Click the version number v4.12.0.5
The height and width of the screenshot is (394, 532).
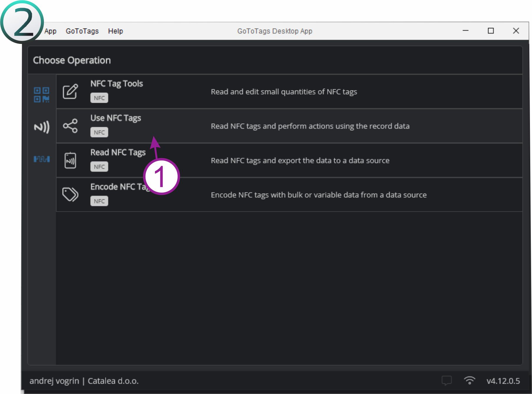(x=503, y=381)
